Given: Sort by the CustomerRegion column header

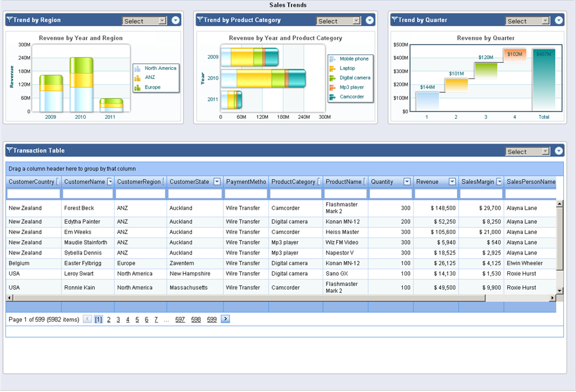Looking at the screenshot, I should [x=139, y=182].
